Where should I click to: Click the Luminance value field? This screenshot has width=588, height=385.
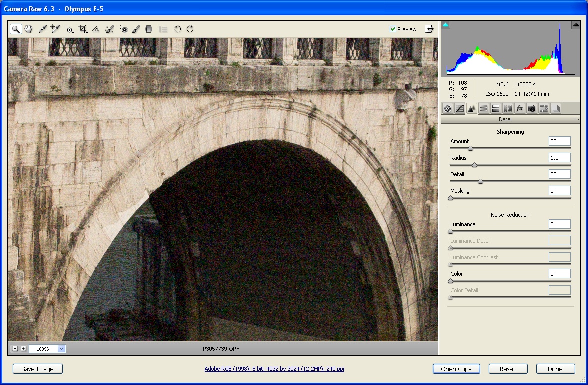tap(560, 224)
